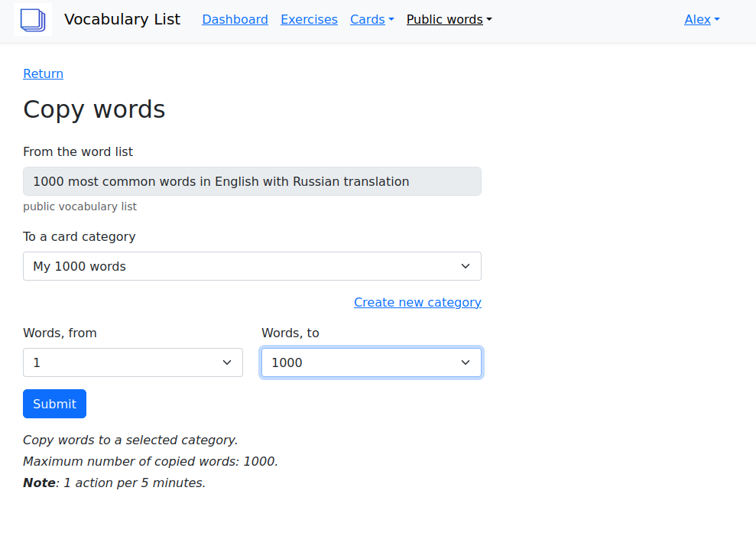This screenshot has height=546, width=756.
Task: Click the "Words, to" field label
Action: [290, 333]
